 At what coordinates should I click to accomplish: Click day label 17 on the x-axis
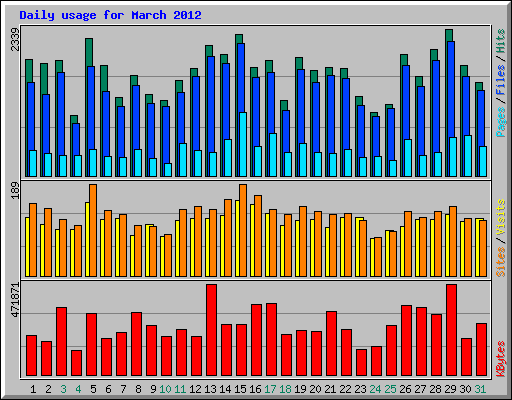pyautogui.click(x=270, y=389)
